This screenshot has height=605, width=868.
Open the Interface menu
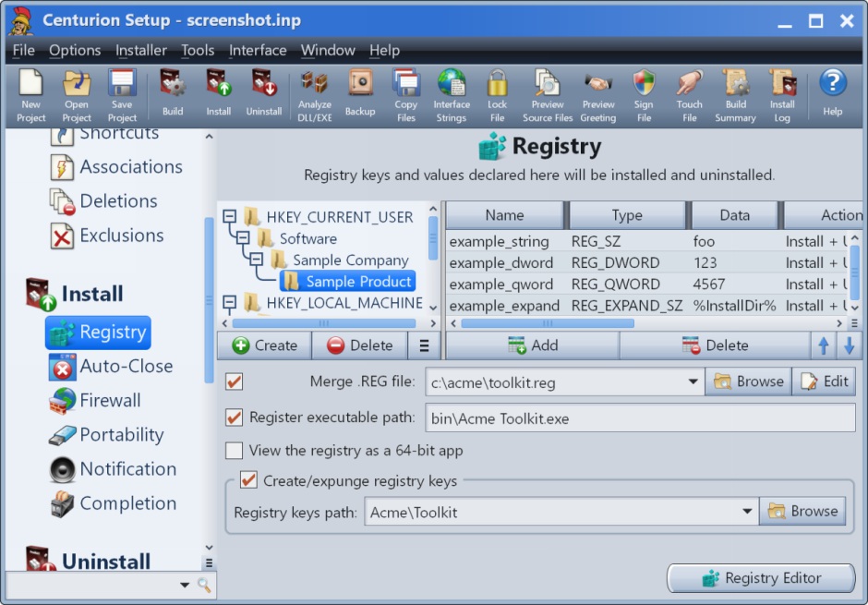tap(258, 50)
